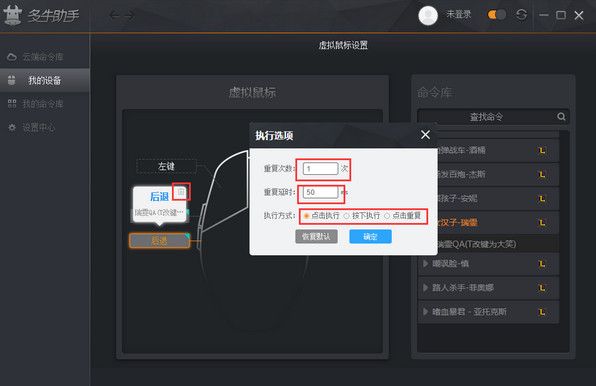596x386 pixels.
Task: Click the gear icon beside 设置中心
Action: (x=12, y=127)
